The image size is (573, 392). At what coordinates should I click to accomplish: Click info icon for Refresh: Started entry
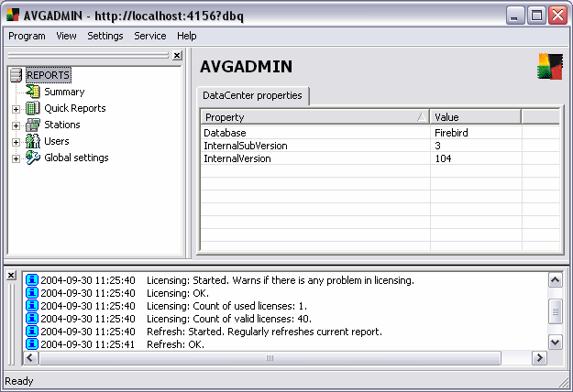coord(32,331)
